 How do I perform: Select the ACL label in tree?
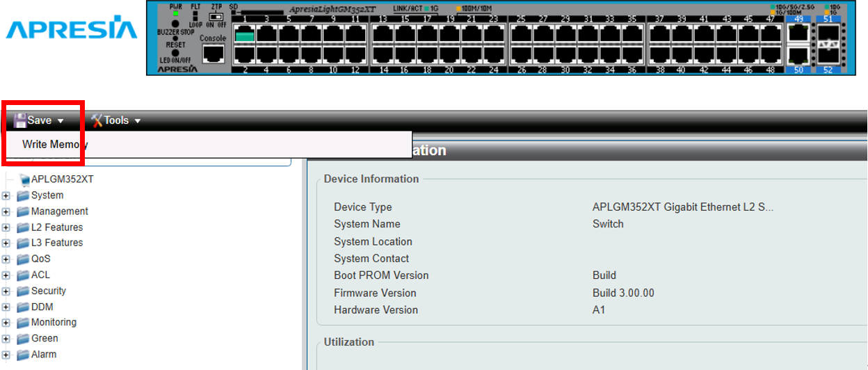pos(40,275)
